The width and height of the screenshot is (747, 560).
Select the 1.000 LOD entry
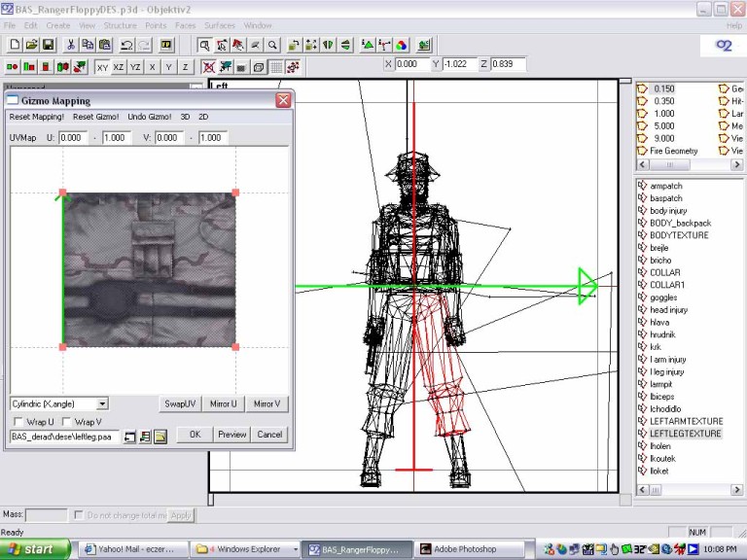click(x=663, y=114)
